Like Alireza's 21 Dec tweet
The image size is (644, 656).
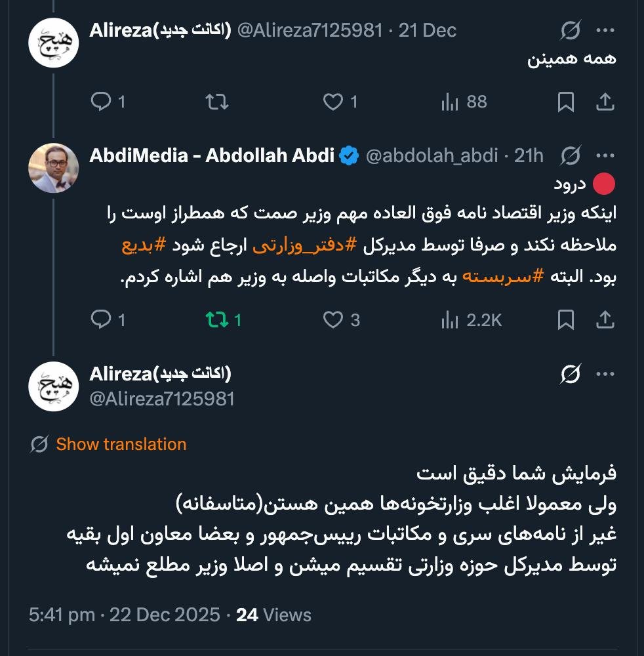[x=334, y=102]
